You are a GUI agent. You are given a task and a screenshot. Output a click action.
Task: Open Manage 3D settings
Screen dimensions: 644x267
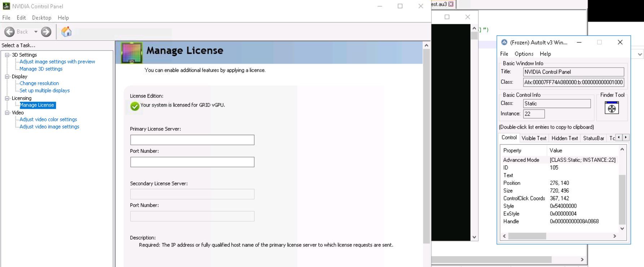[41, 69]
